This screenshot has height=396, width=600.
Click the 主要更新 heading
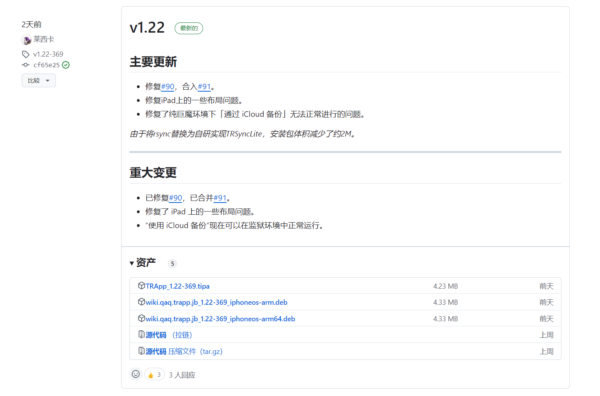153,62
